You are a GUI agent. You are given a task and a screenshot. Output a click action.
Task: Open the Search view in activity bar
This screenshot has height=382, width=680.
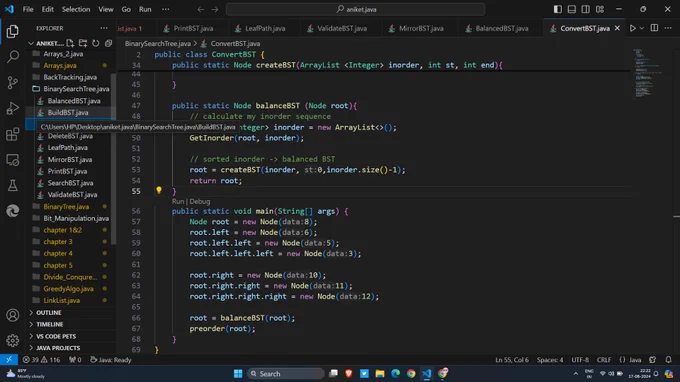13,56
